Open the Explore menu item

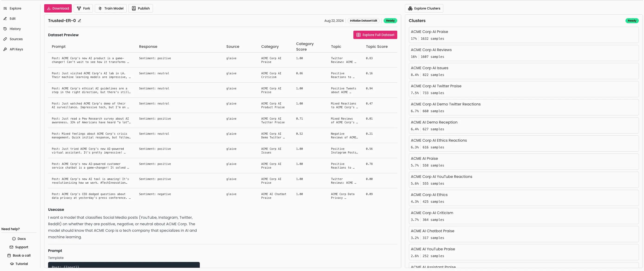click(x=15, y=8)
